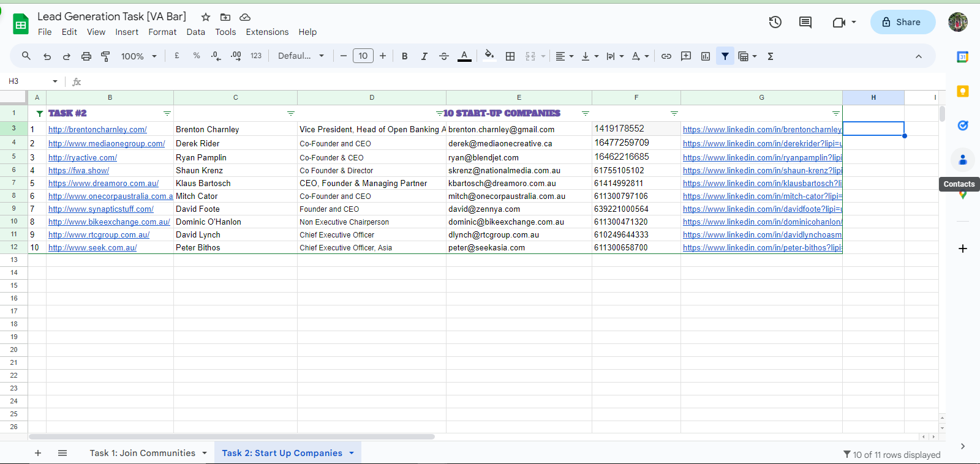Decrease font size with minus button
The width and height of the screenshot is (980, 464).
click(344, 56)
